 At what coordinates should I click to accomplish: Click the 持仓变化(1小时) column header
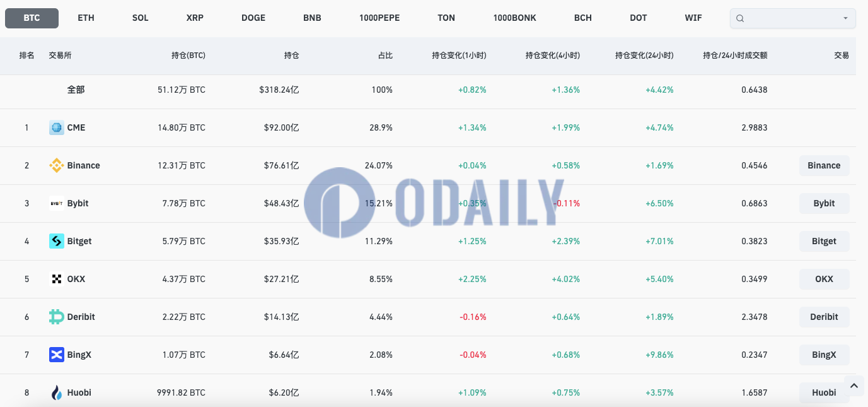tap(460, 56)
